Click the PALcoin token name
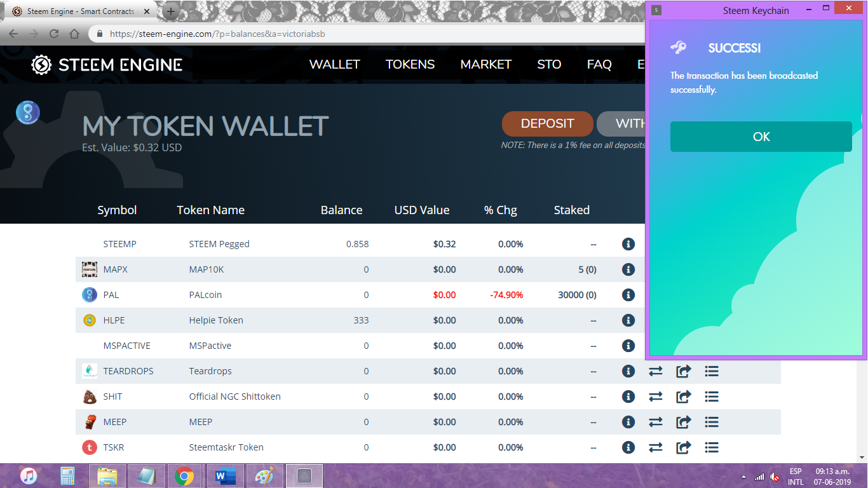The width and height of the screenshot is (868, 488). [x=205, y=295]
